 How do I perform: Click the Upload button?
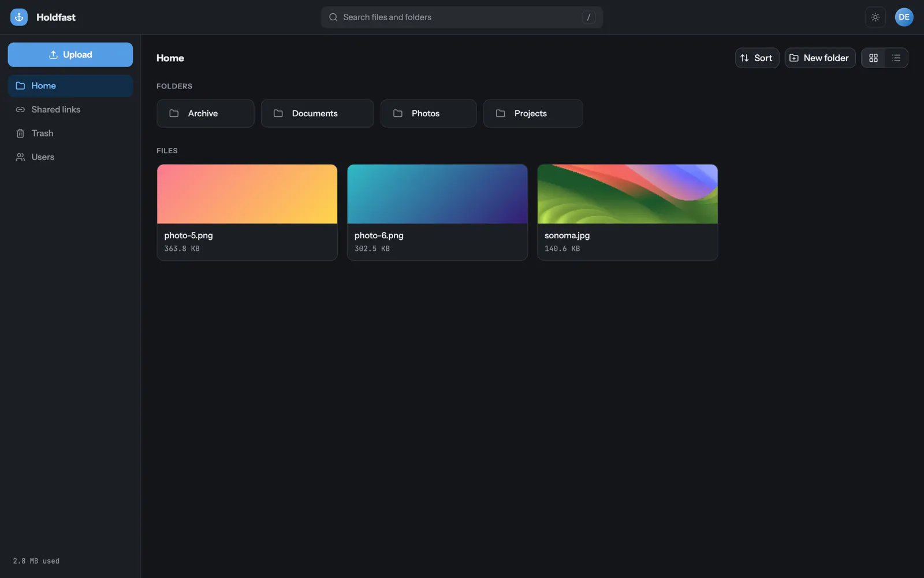[x=70, y=55]
